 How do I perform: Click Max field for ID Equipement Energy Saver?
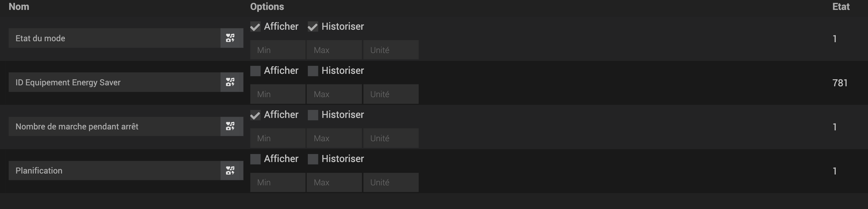(334, 94)
